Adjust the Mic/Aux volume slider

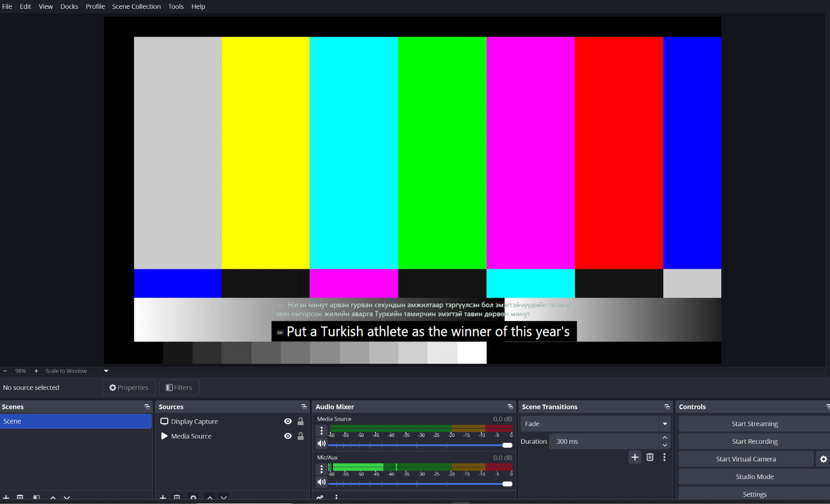[x=420, y=484]
